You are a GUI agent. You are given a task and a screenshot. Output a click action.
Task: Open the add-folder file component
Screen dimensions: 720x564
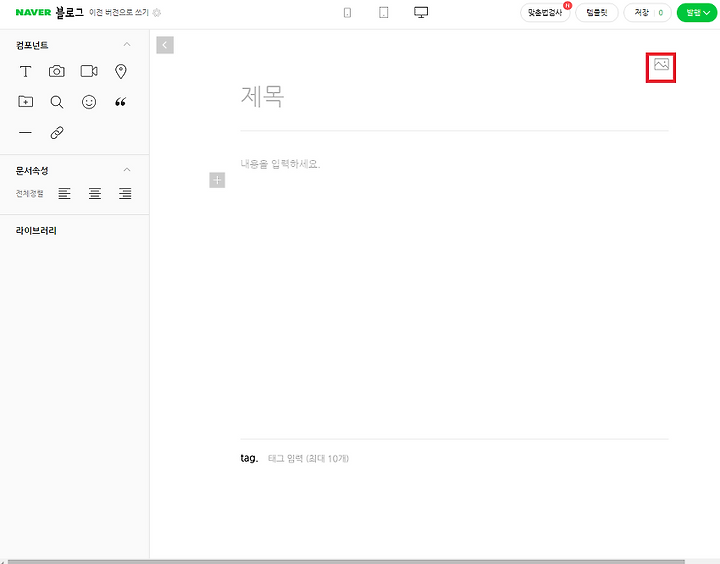pyautogui.click(x=26, y=102)
